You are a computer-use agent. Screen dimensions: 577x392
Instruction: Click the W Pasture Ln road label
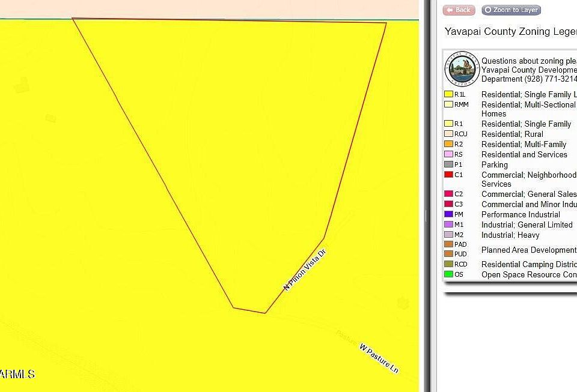379,358
